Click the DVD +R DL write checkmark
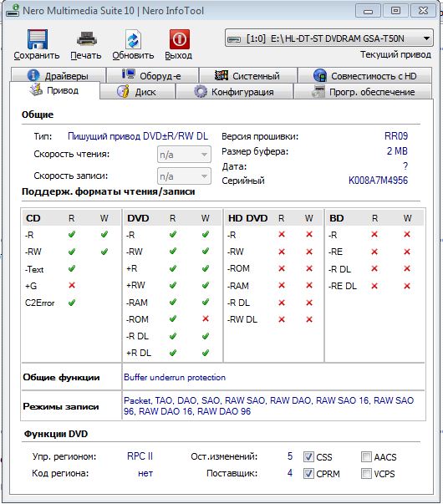 click(x=206, y=353)
